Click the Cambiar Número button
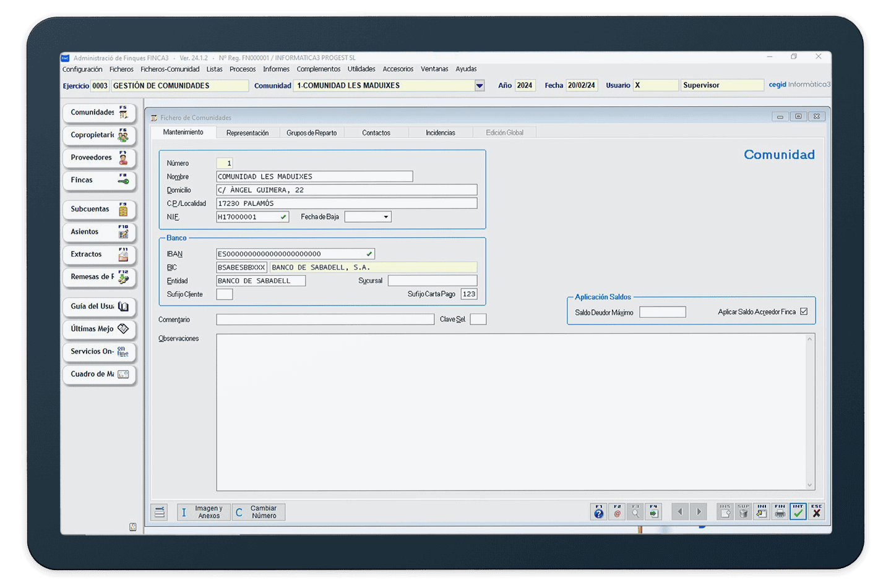 (x=258, y=512)
